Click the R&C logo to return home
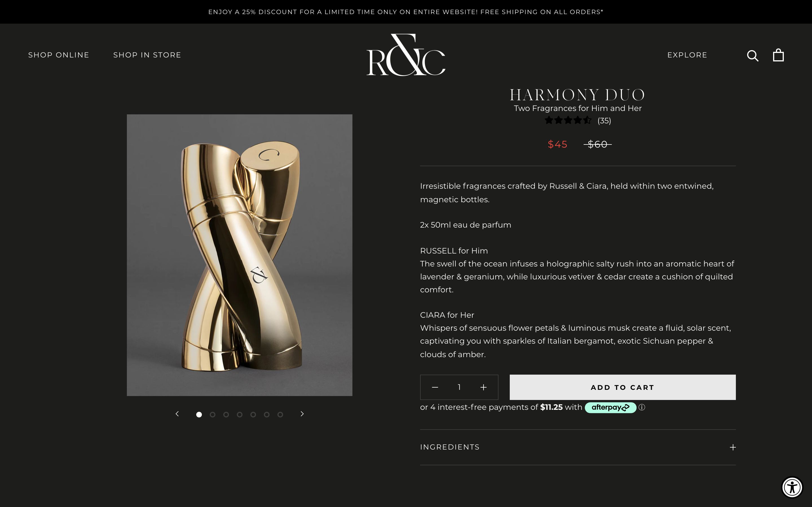 pos(406,55)
